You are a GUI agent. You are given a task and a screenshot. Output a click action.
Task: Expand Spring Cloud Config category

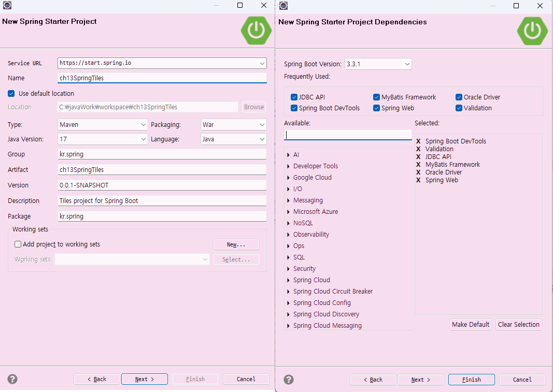tap(289, 303)
